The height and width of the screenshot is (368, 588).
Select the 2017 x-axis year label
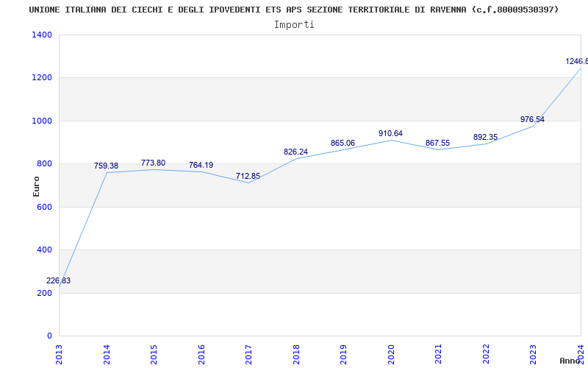pos(248,355)
